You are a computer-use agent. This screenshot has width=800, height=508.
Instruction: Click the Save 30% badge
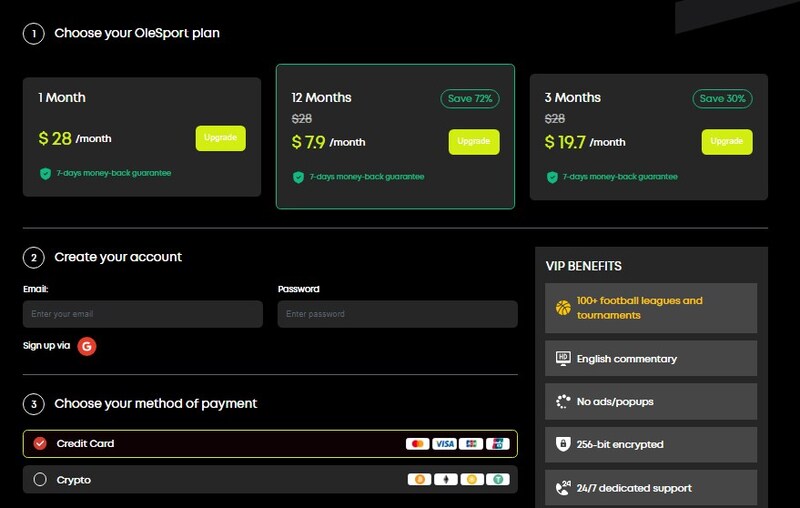click(722, 98)
